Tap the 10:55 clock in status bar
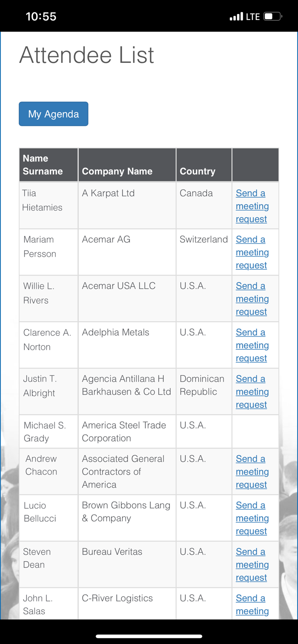298x644 pixels. (x=41, y=17)
